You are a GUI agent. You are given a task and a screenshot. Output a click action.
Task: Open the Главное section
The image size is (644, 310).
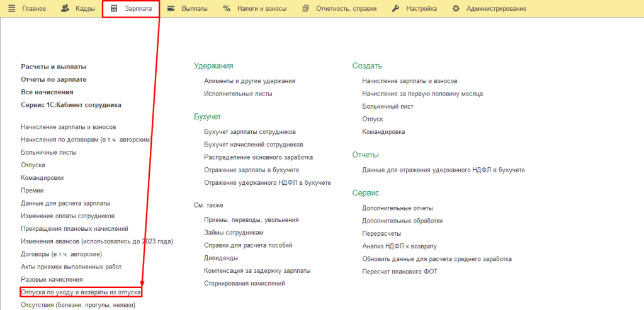[x=34, y=9]
